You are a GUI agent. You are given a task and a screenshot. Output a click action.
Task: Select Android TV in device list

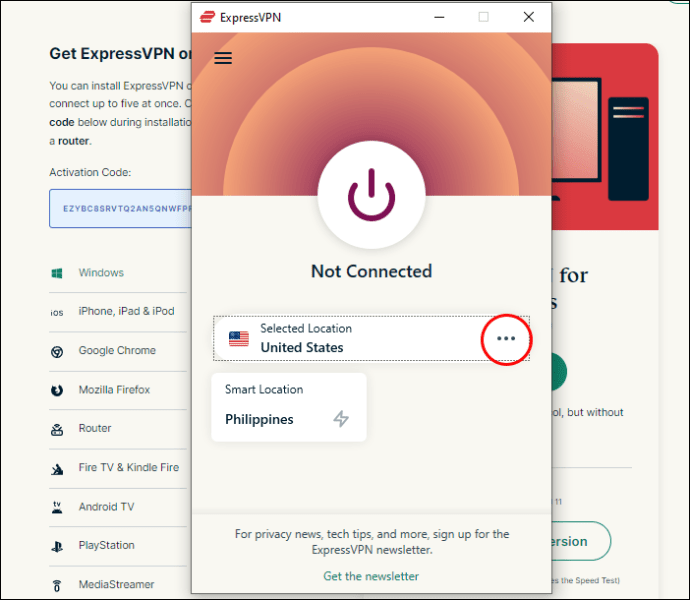[x=106, y=507]
